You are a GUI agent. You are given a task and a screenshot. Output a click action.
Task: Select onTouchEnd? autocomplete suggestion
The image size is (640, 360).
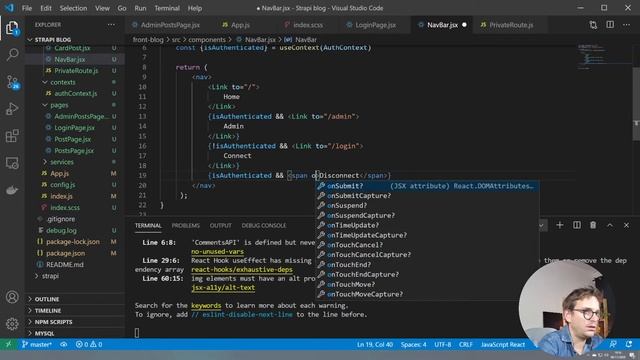click(x=427, y=265)
